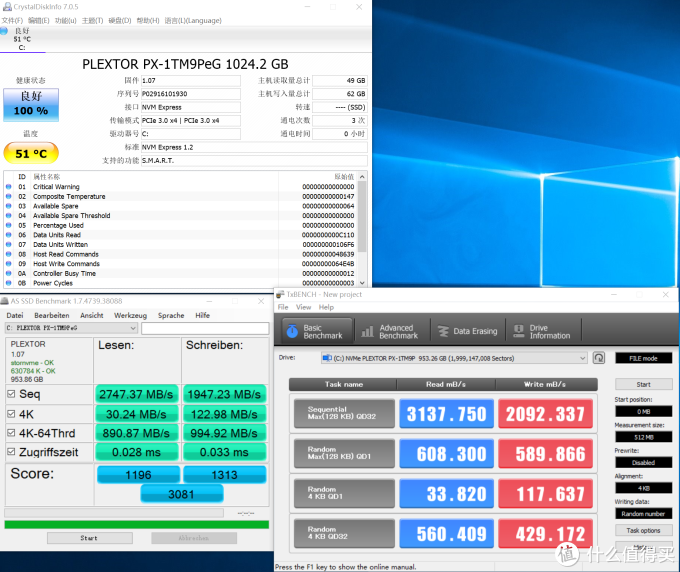Screen dimensions: 680x572
Task: Click drive icon in TxBENCH drive selector
Action: tap(327, 358)
